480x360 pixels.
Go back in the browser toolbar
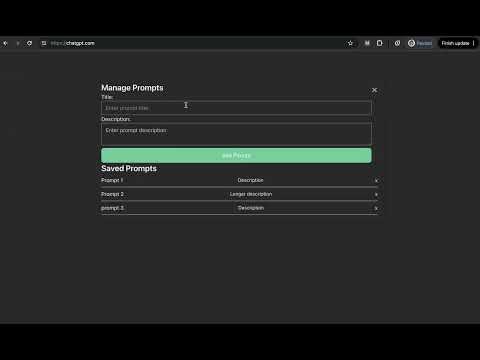coord(5,43)
